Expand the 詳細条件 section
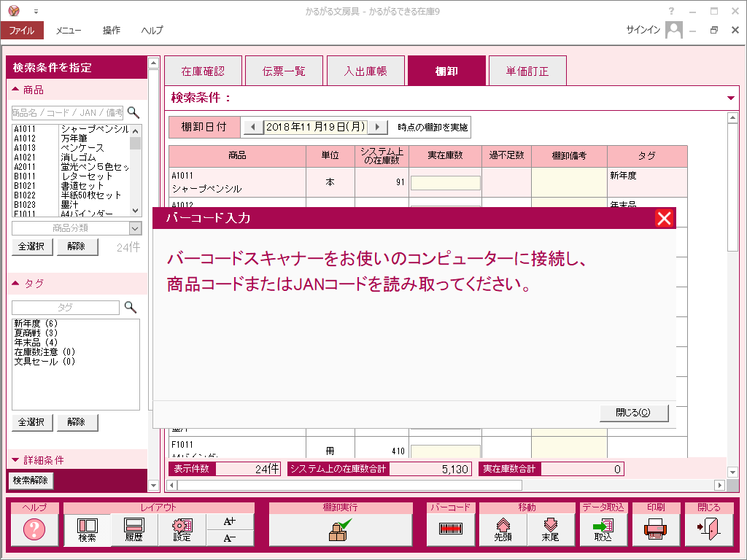Image resolution: width=747 pixels, height=560 pixels. coord(15,460)
